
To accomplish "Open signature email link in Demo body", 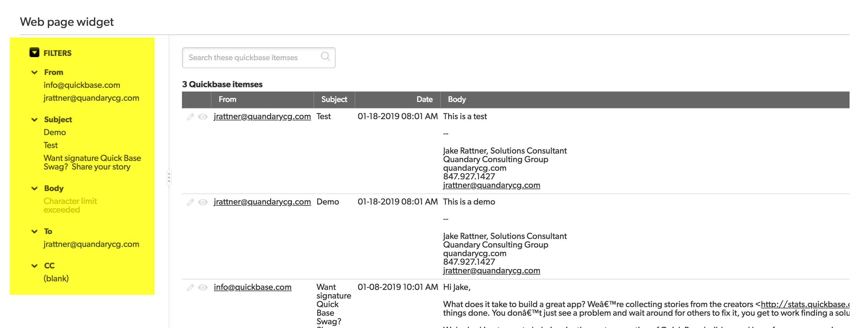I will pos(491,271).
